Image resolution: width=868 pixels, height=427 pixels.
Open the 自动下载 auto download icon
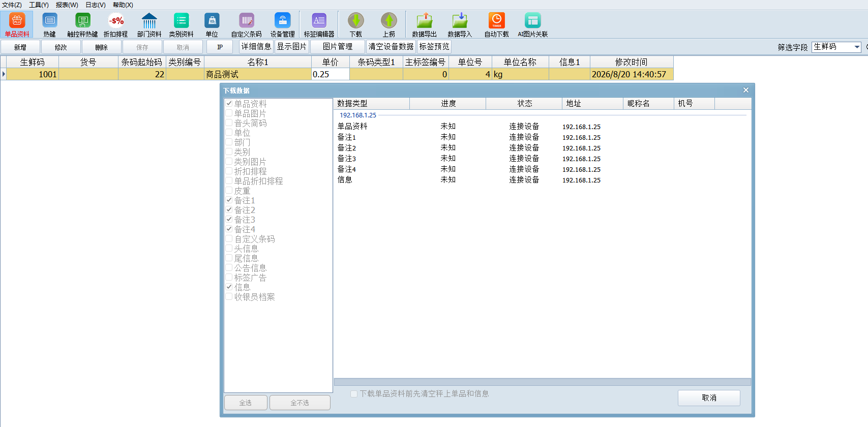tap(496, 24)
